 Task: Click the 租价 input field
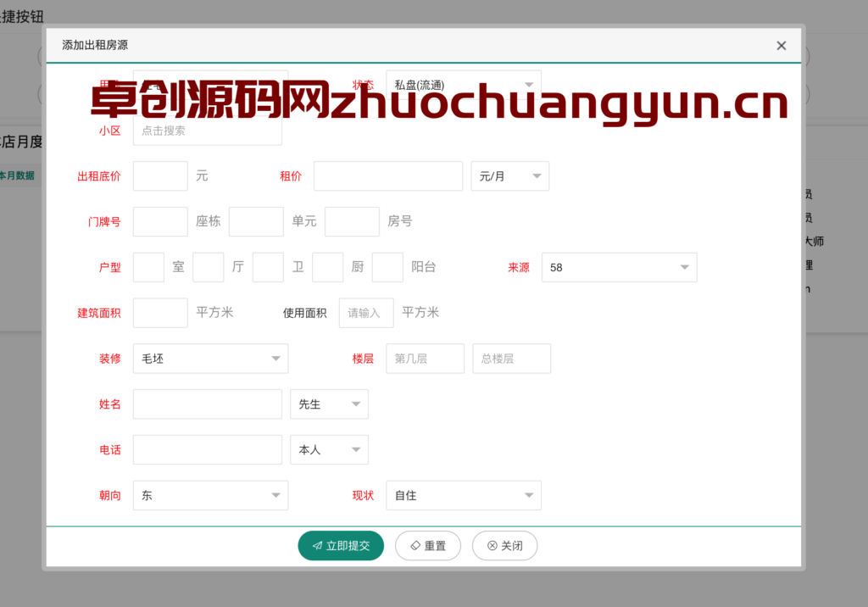coord(388,176)
